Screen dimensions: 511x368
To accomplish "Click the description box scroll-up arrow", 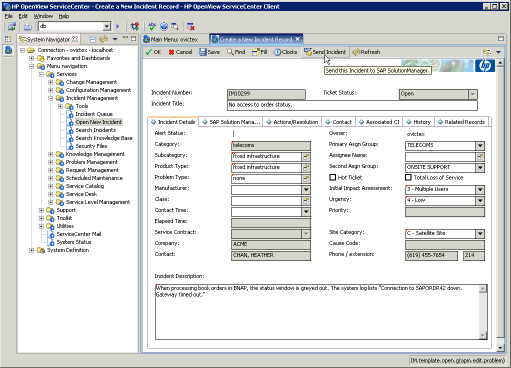I will (x=483, y=289).
